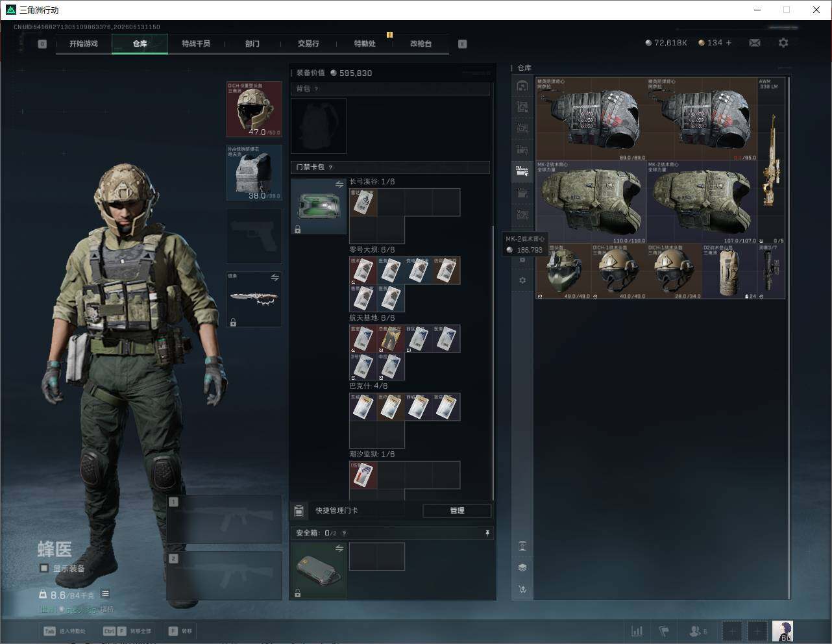
Task: Click the stacked-layers icon in the 仓库 sidebar
Action: coord(522,567)
